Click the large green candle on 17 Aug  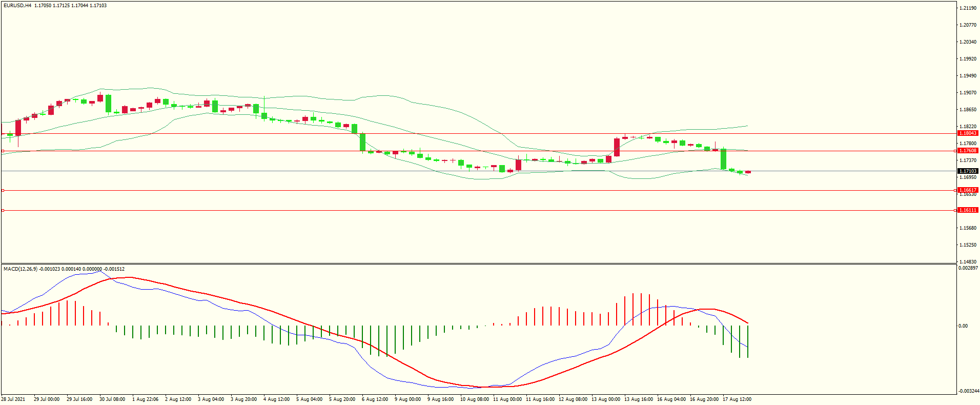[724, 159]
